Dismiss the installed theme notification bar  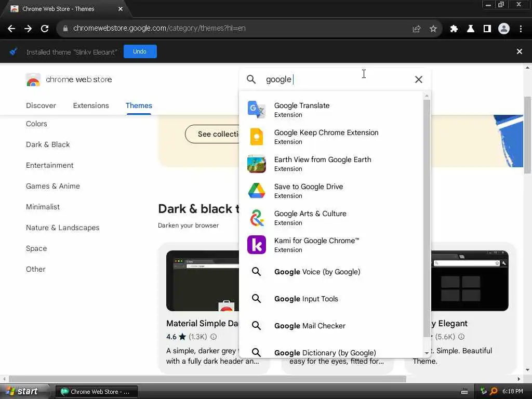pyautogui.click(x=520, y=51)
